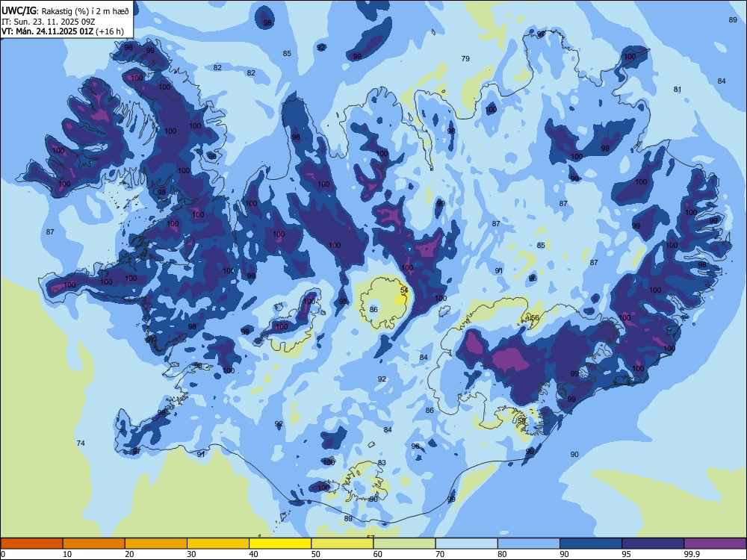Click the legend tick label '40'
Viewport: 747px width, 560px height.
pyautogui.click(x=254, y=554)
